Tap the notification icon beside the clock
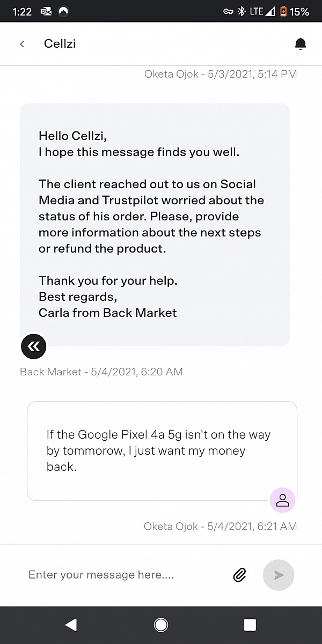Screen dimensions: 322x644 click(46, 11)
